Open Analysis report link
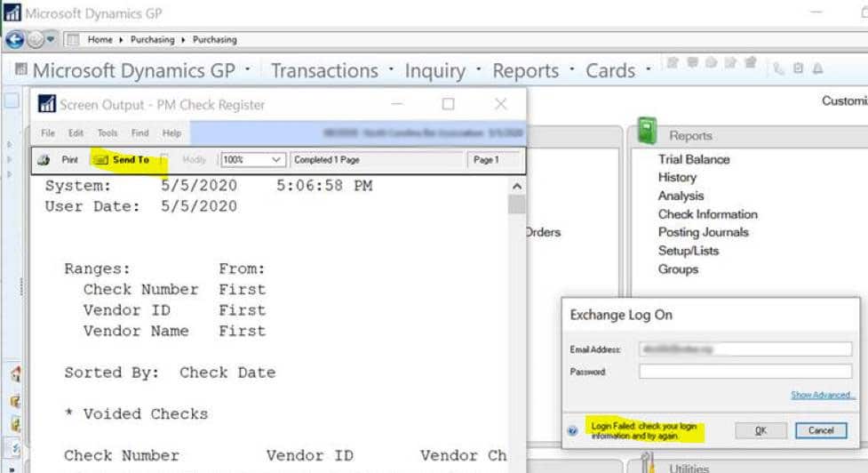Image resolution: width=868 pixels, height=473 pixels. (681, 196)
